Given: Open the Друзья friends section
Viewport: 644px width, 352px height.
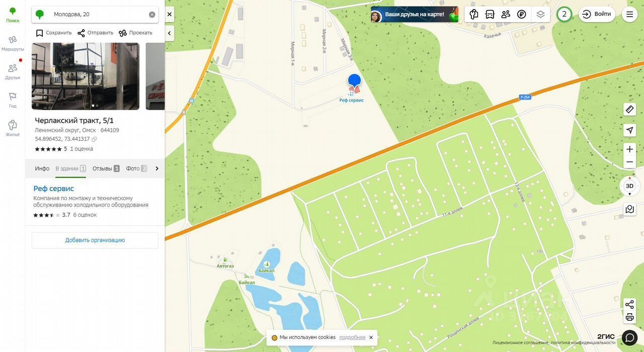Looking at the screenshot, I should (13, 71).
